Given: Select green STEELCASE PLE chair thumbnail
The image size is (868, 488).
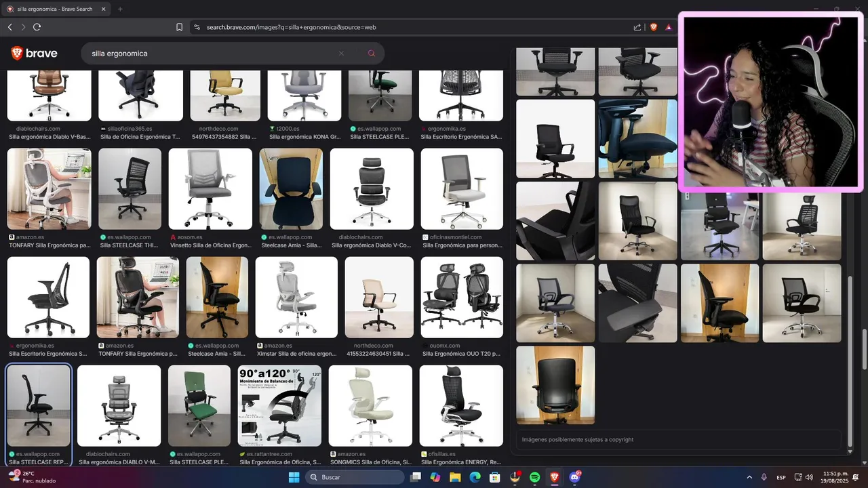Looking at the screenshot, I should coord(199,405).
